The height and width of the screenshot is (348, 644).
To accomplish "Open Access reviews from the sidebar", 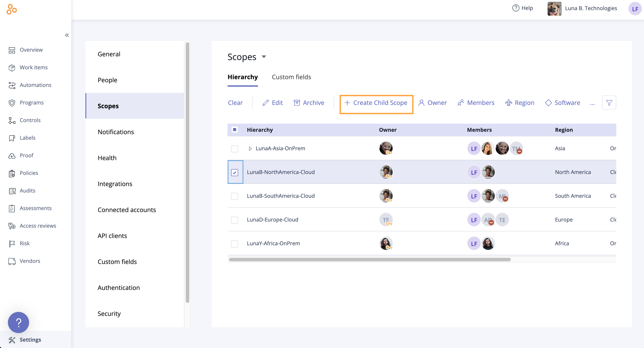I will click(38, 226).
